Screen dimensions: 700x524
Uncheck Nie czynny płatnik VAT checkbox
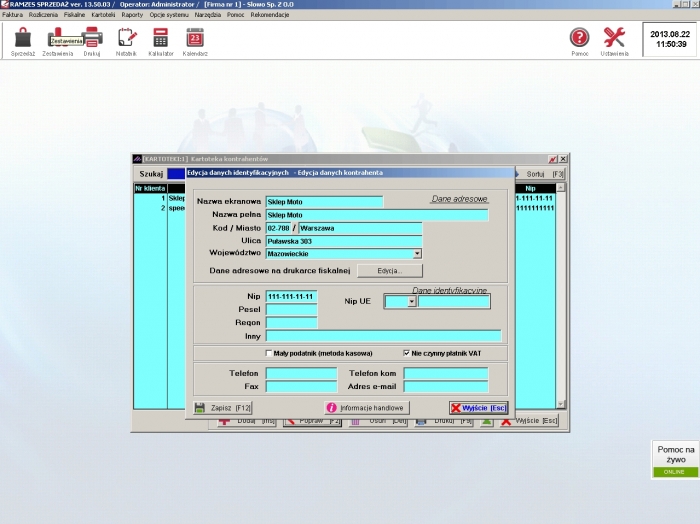point(406,353)
